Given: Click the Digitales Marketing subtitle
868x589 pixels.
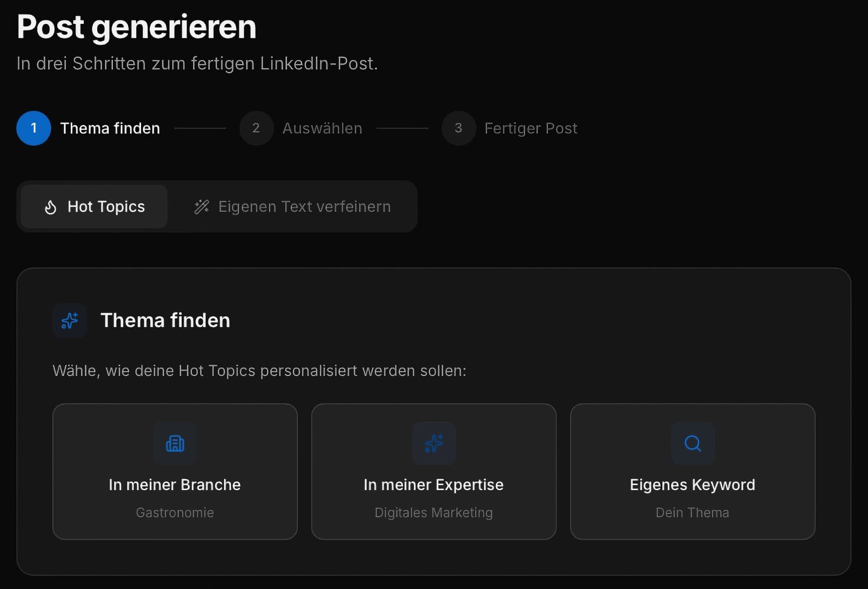Looking at the screenshot, I should pos(434,513).
